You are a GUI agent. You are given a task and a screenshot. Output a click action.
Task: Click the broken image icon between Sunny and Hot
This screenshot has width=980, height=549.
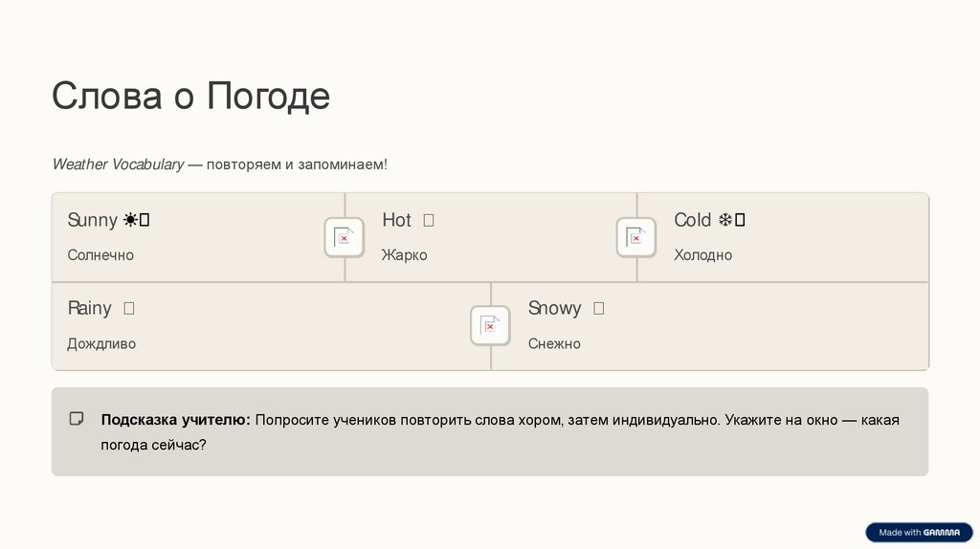pos(345,237)
